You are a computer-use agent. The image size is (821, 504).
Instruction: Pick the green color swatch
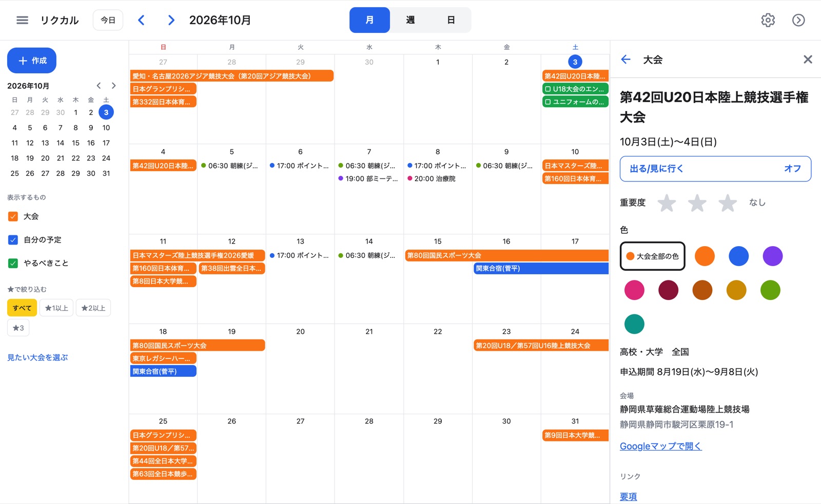[x=770, y=290]
